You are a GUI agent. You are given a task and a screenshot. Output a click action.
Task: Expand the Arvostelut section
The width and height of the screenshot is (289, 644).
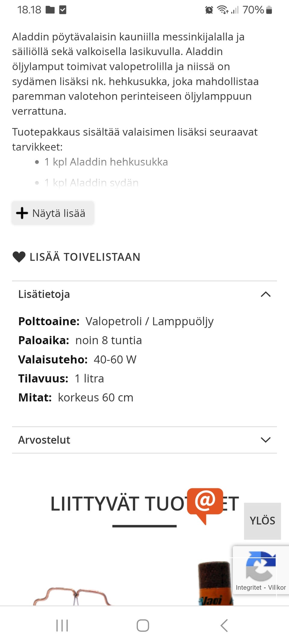tap(265, 440)
